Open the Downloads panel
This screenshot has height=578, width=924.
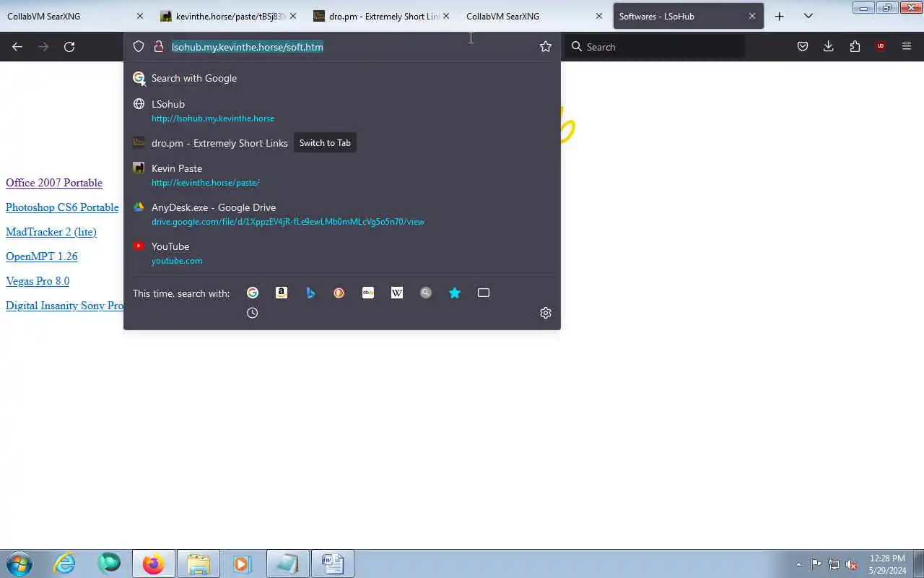pos(829,47)
